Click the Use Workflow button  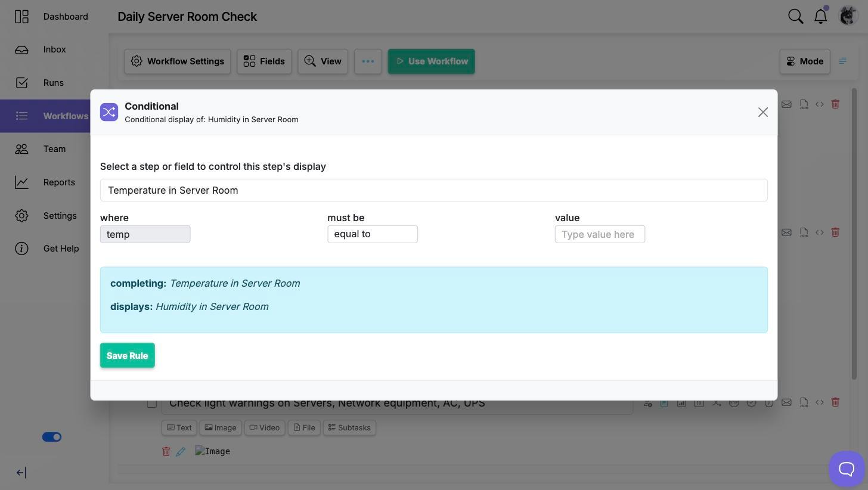point(432,61)
